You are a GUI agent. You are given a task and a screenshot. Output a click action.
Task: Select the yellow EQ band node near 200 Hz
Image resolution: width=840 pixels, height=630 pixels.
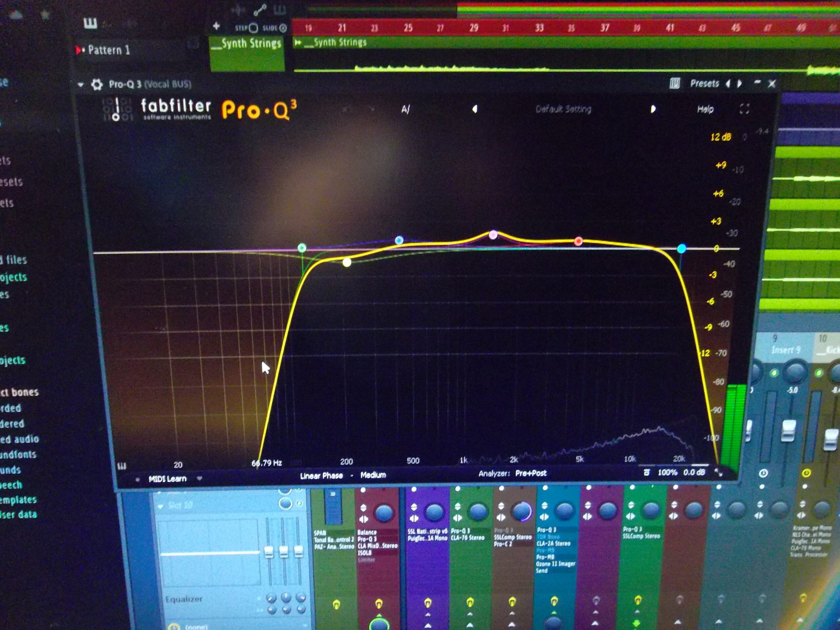347,262
